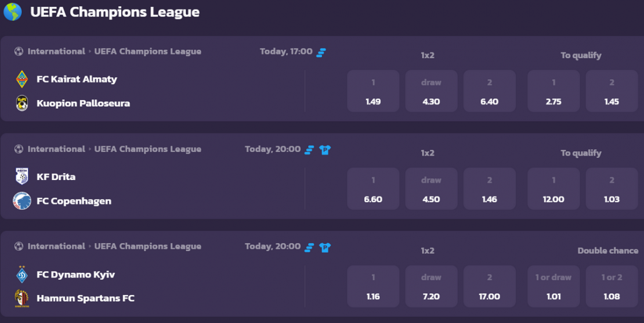
Task: Click jersey lineup icon for Dynamo Kyiv match
Action: tap(325, 247)
